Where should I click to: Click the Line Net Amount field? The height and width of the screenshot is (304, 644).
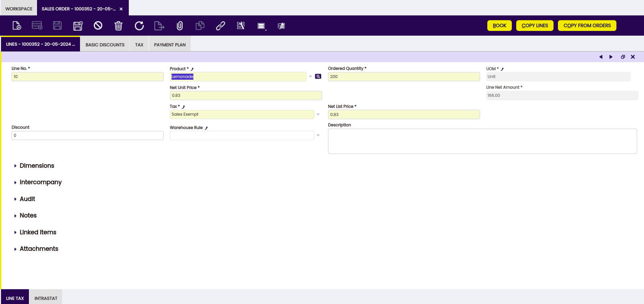pos(562,96)
